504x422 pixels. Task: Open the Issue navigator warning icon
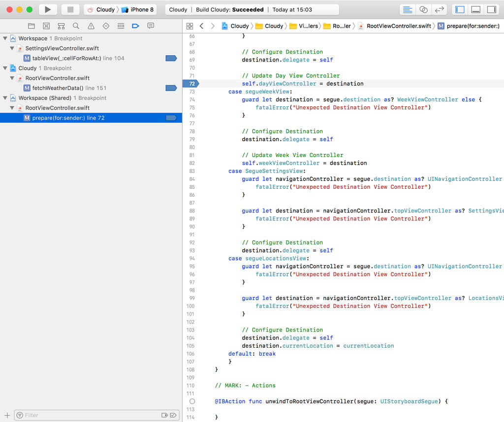(91, 26)
